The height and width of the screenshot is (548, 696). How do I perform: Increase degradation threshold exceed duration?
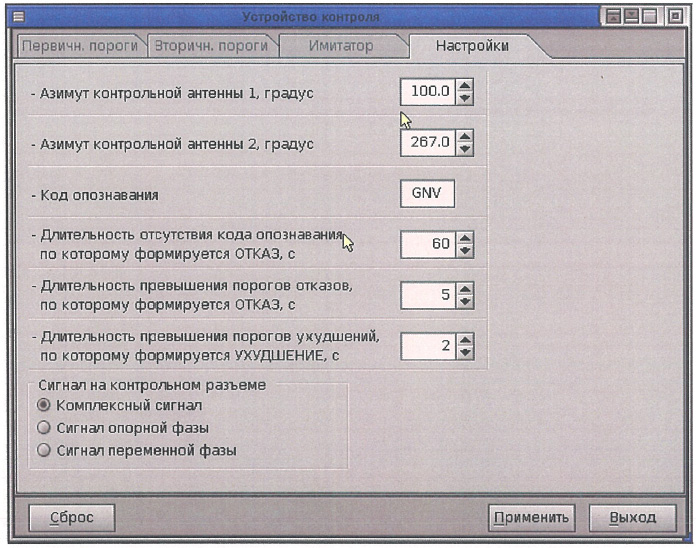point(465,340)
